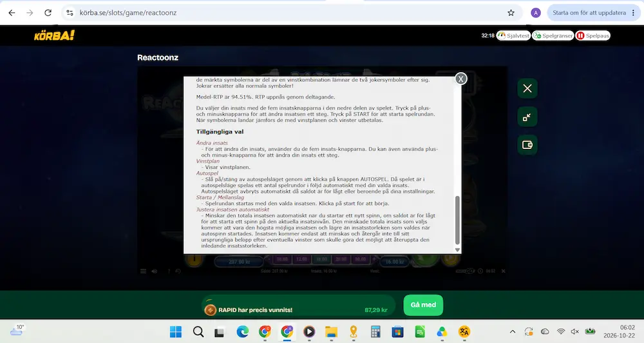Open the Chrome profile avatar A
Viewport: 644px width, 343px height.
coord(536,13)
